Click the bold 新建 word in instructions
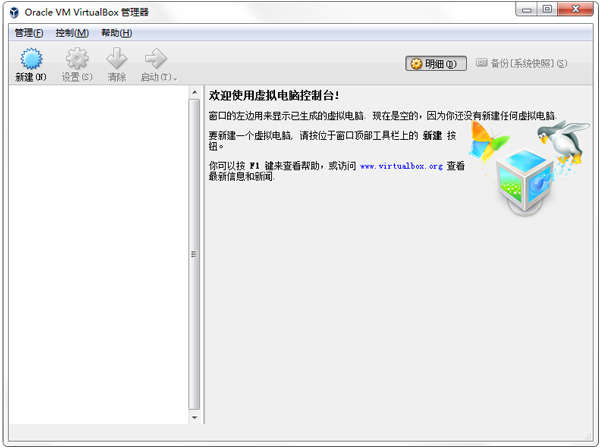The height and width of the screenshot is (448, 600). click(432, 135)
